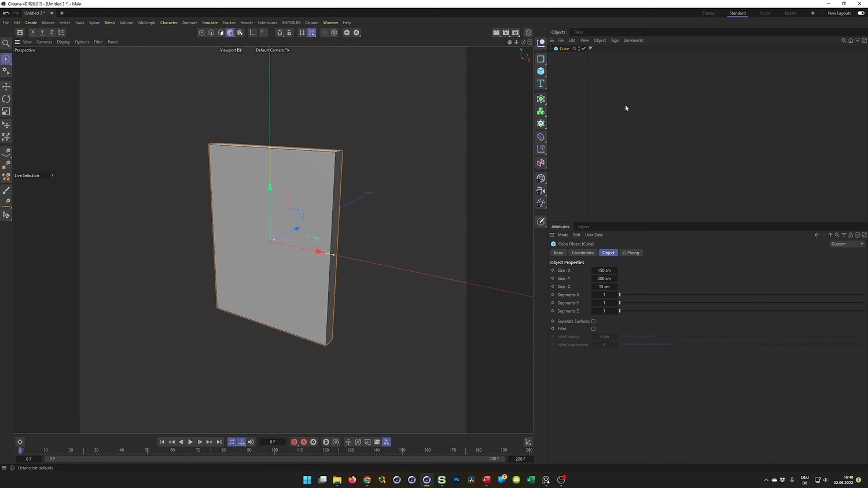The image size is (868, 488).
Task: Lock the Attributes manager element
Action: pyautogui.click(x=851, y=235)
